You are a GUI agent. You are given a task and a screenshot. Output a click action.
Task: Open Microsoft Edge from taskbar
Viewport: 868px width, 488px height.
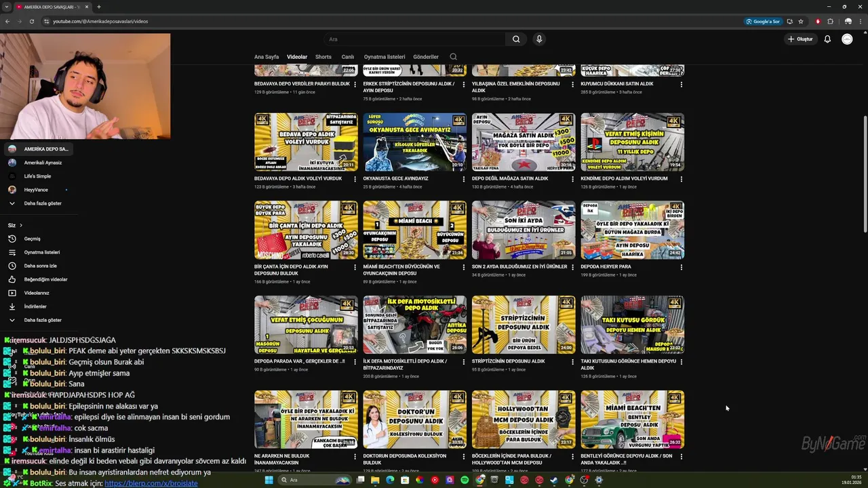(390, 480)
